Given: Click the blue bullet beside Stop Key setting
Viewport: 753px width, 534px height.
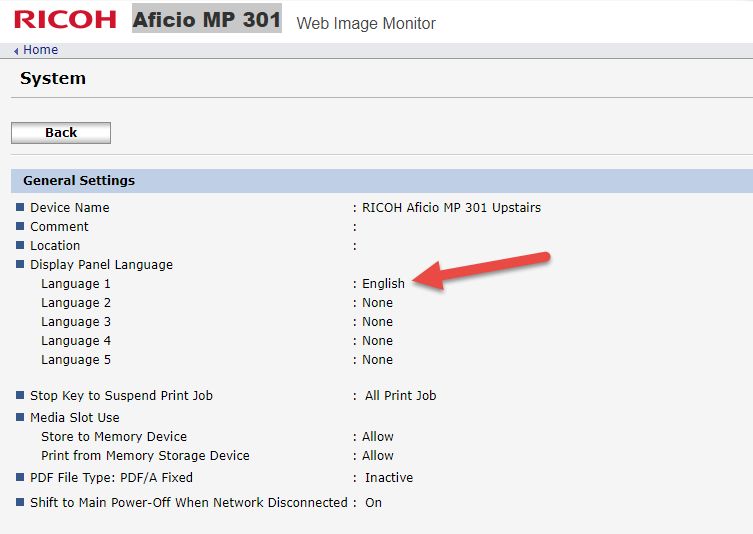Looking at the screenshot, I should tap(20, 395).
